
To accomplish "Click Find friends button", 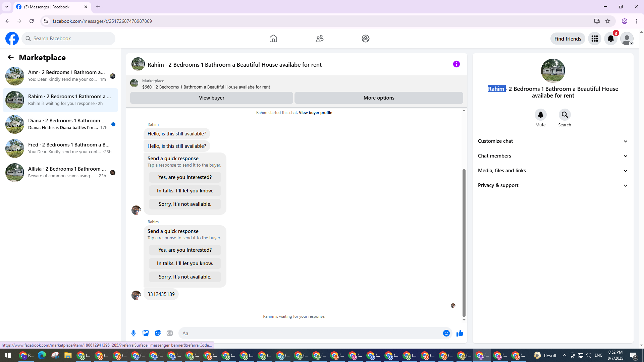I will coord(568,39).
